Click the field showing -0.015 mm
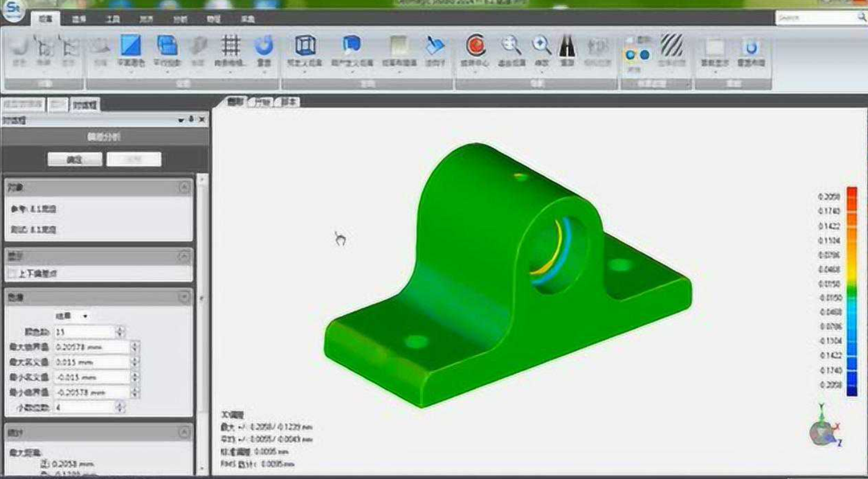This screenshot has height=479, width=868. coord(92,377)
